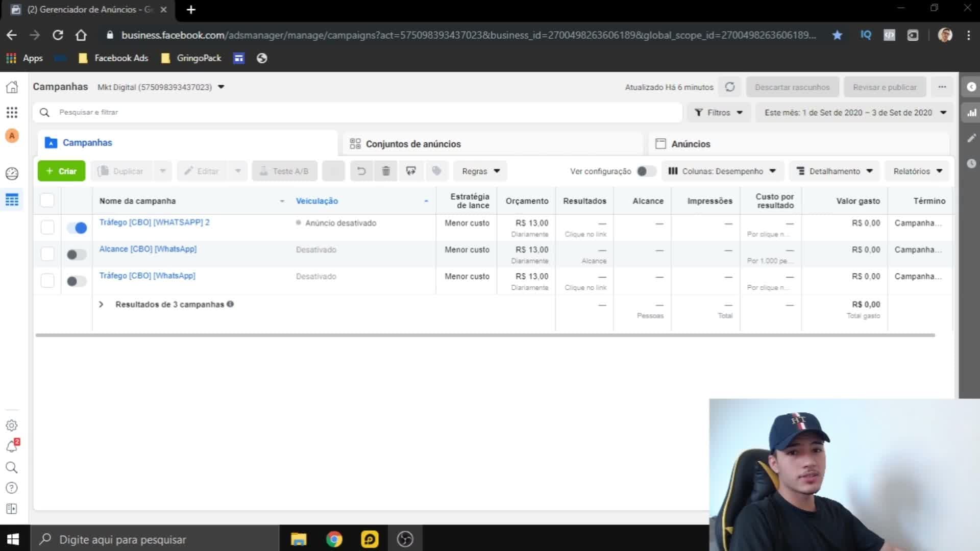This screenshot has width=980, height=551.
Task: Toggle the Ver configuração switch
Action: click(646, 171)
